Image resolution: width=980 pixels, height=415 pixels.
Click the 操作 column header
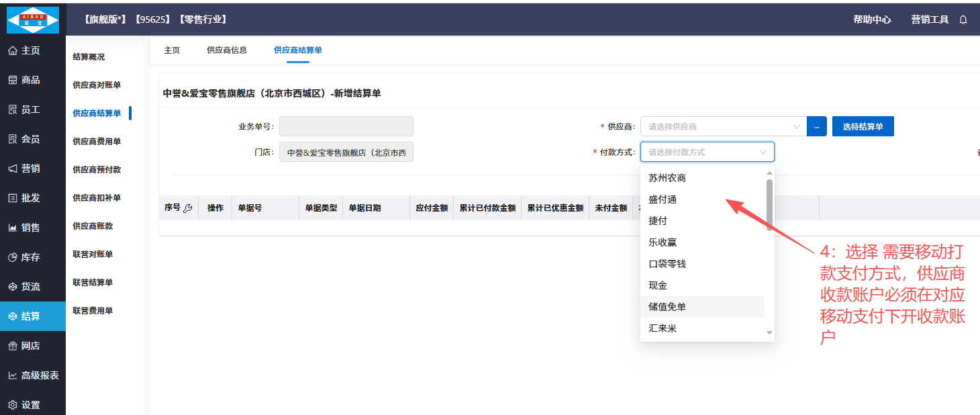click(215, 208)
